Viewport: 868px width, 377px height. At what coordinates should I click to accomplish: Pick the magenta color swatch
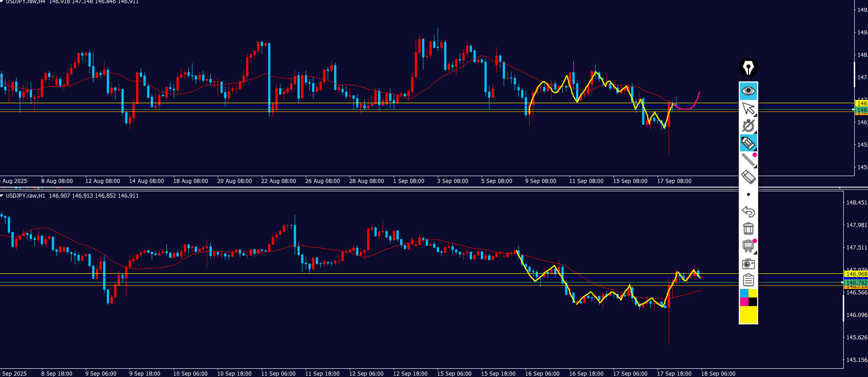pos(744,302)
